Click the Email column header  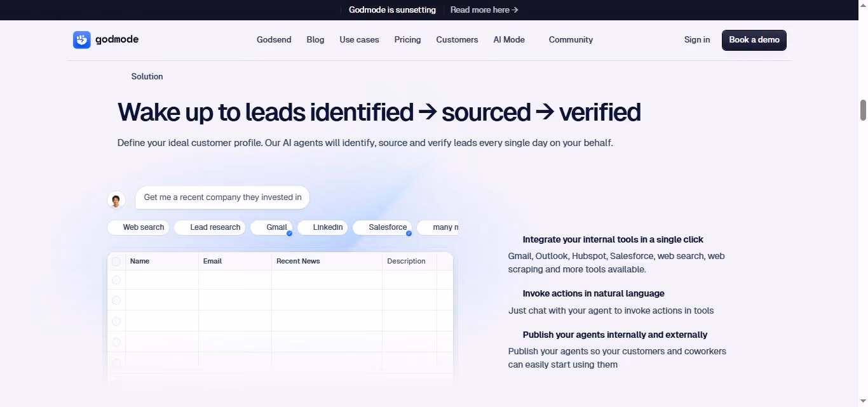pos(212,261)
